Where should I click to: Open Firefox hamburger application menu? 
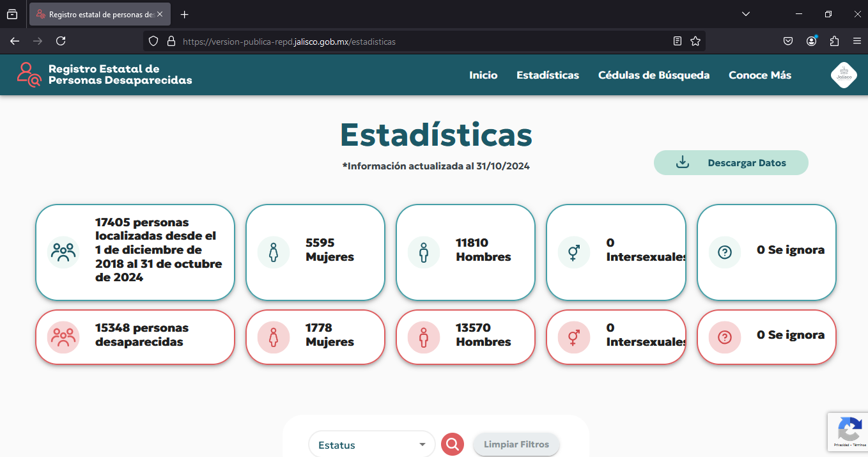(x=857, y=41)
